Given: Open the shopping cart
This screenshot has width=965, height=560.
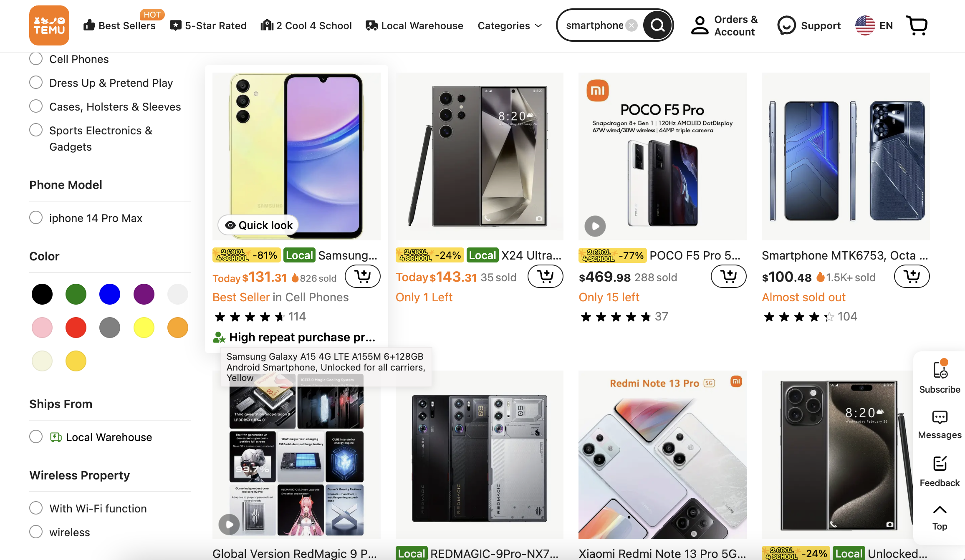Looking at the screenshot, I should pos(917,25).
